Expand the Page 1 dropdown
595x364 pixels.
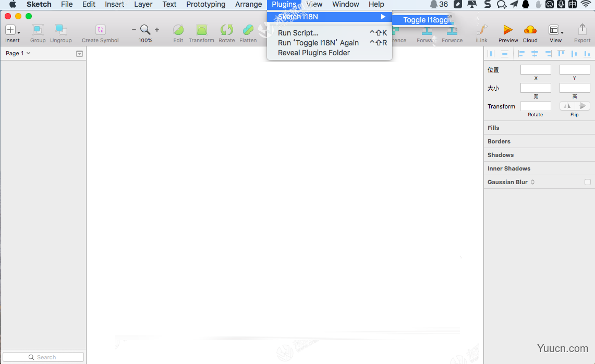point(18,53)
